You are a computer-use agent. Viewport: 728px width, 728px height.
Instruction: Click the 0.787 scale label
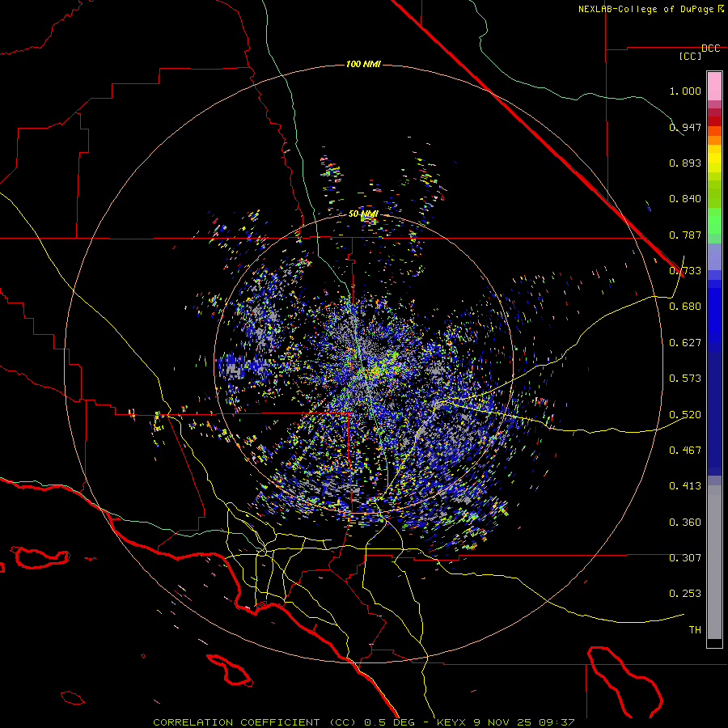click(x=685, y=235)
